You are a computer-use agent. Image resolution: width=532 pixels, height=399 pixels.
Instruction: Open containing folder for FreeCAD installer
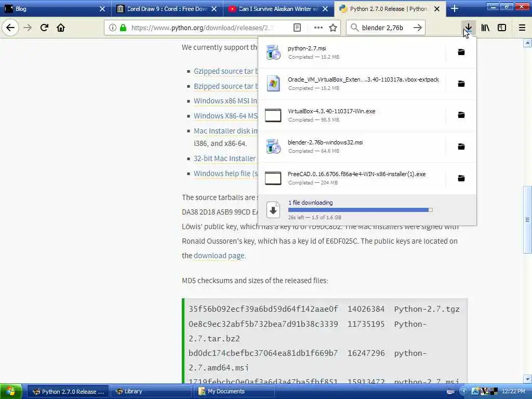click(461, 178)
